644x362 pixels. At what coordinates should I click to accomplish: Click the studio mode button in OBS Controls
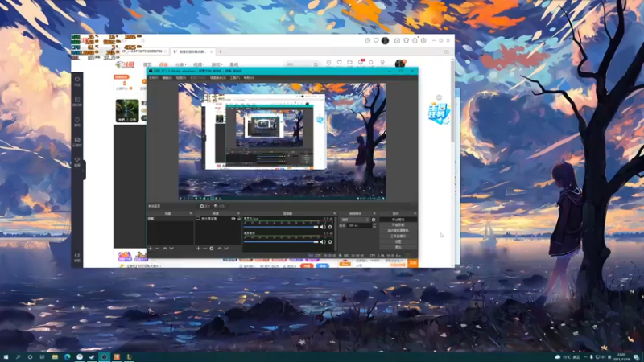point(398,237)
